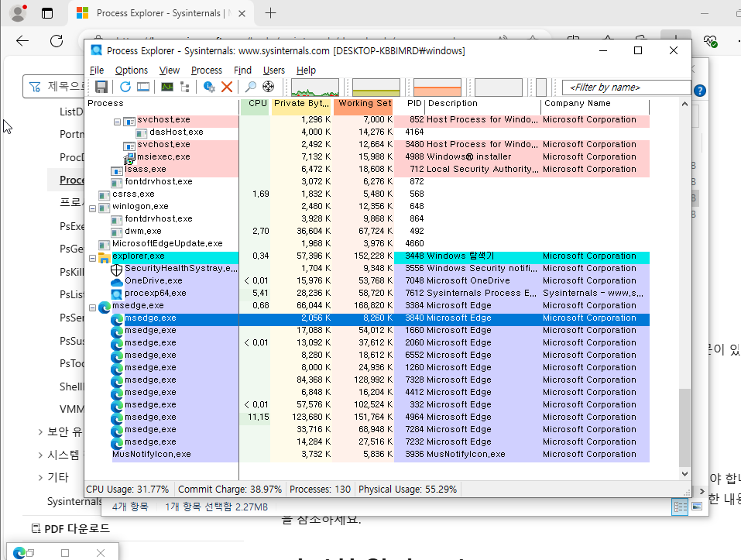Viewport: 741px width, 560px height.
Task: Toggle the process tree view icon
Action: tap(185, 87)
